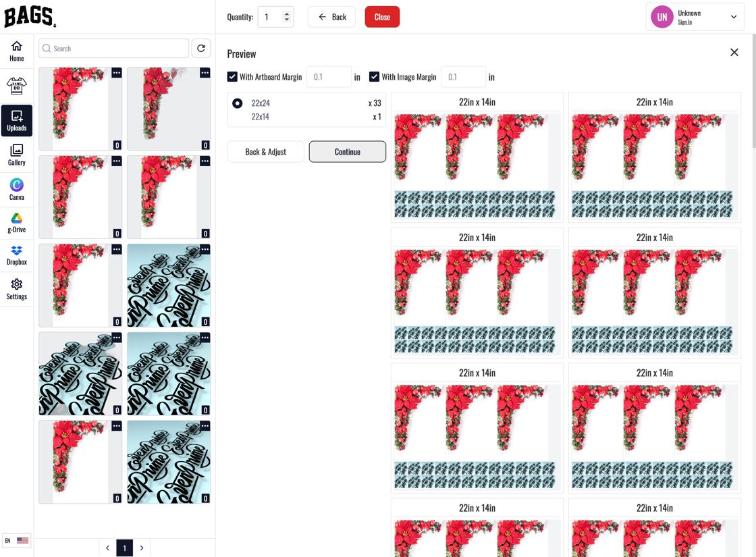Viewport: 756px width, 557px height.
Task: Click the image margin value field
Action: [463, 77]
